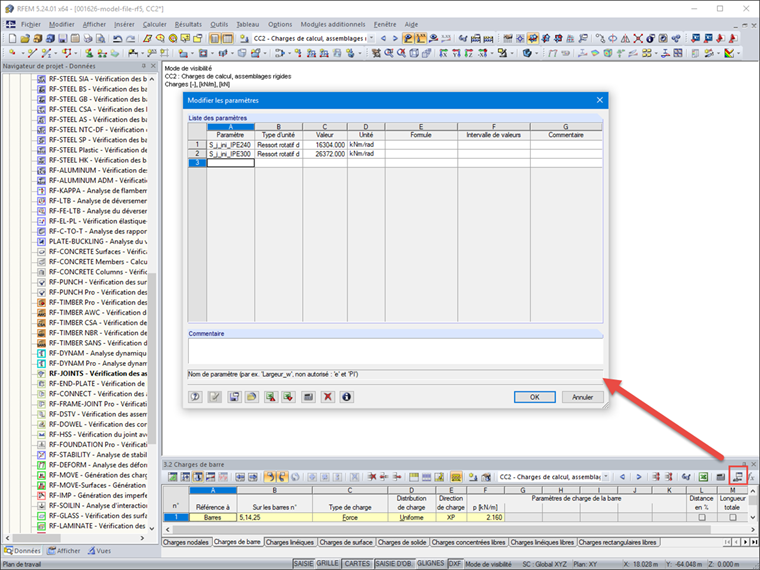The image size is (760, 570).
Task: Toggle the table panel button in toolbar
Action: coord(227,38)
